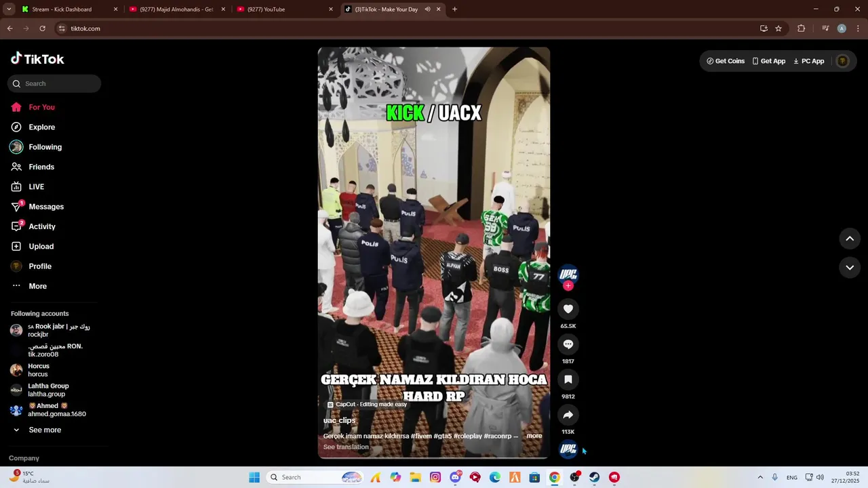This screenshot has height=488, width=868.
Task: Click the Company footer heading
Action: pos(24,458)
